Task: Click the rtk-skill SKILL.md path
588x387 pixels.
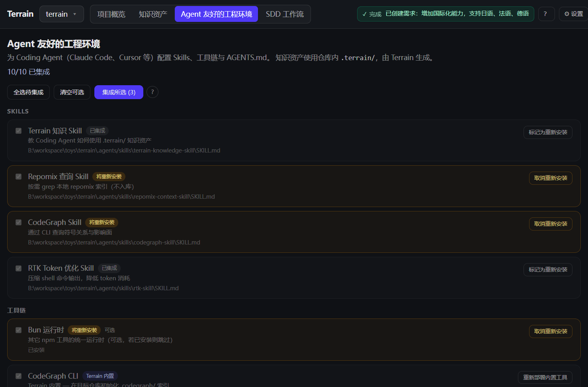Action: click(103, 288)
